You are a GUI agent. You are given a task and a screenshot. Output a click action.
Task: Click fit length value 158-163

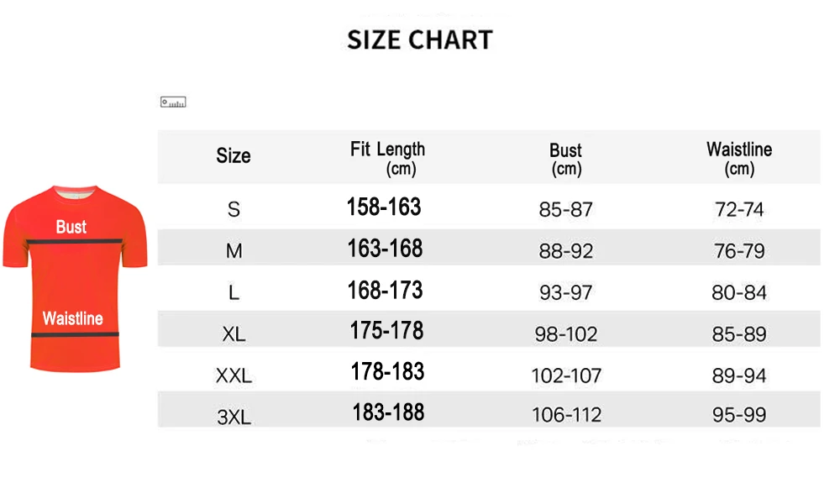pyautogui.click(x=384, y=207)
